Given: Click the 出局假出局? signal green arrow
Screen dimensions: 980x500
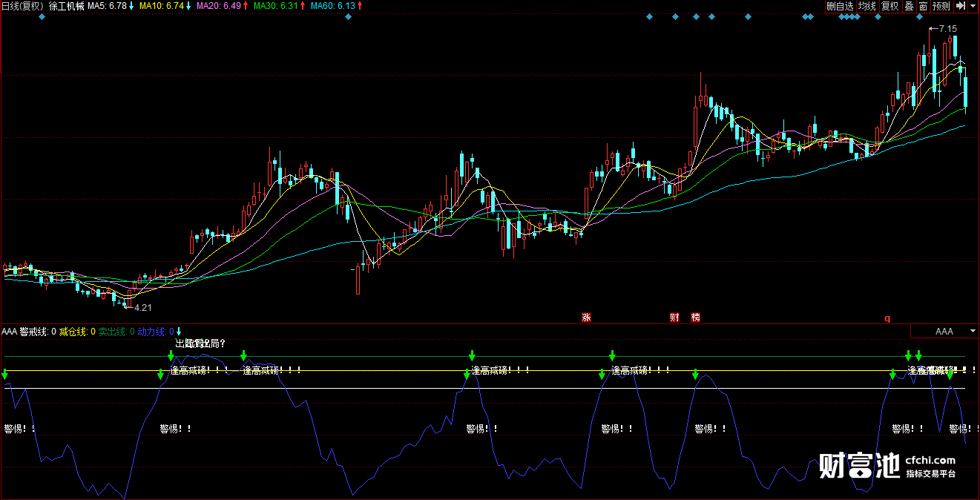Looking at the screenshot, I should coord(171,356).
